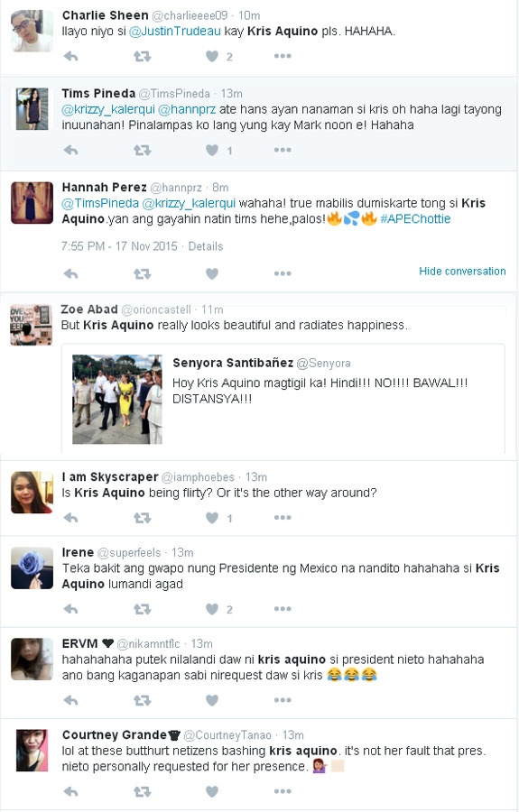Open Details of the 7:55 PM tweet

pos(206,246)
